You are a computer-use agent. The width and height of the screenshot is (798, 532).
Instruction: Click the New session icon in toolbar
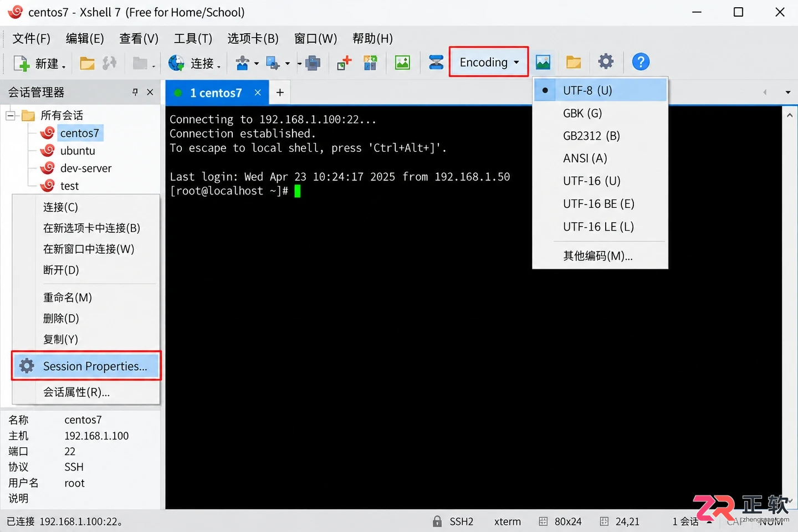[x=21, y=63]
